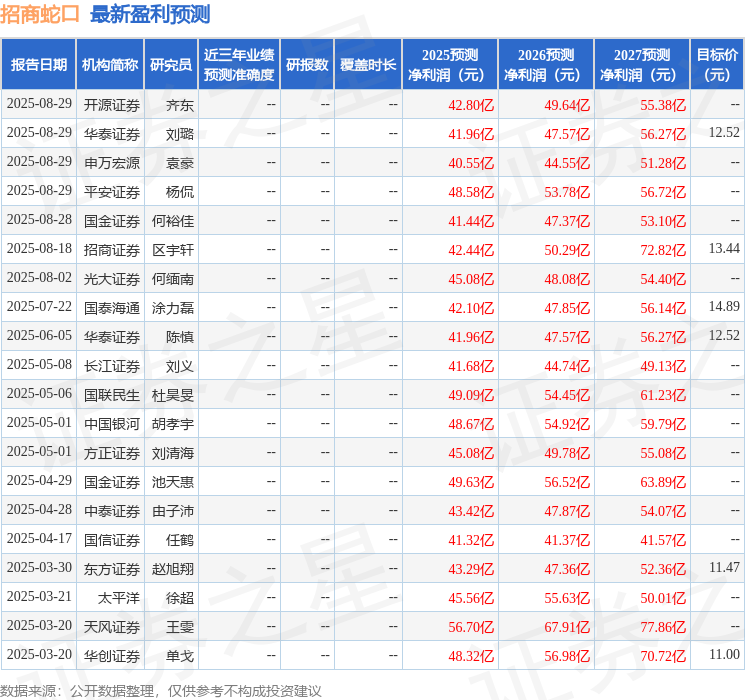The width and height of the screenshot is (745, 700).
Task: Click the 近三年业绩预测准确度 header
Action: click(x=239, y=65)
